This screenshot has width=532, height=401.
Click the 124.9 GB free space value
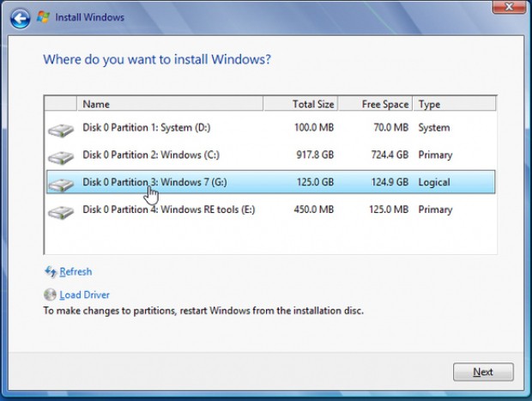point(390,182)
